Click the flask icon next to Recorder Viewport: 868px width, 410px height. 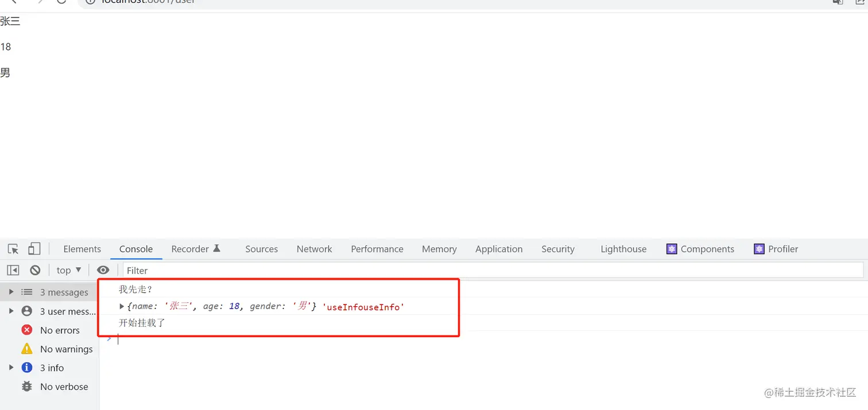point(216,248)
